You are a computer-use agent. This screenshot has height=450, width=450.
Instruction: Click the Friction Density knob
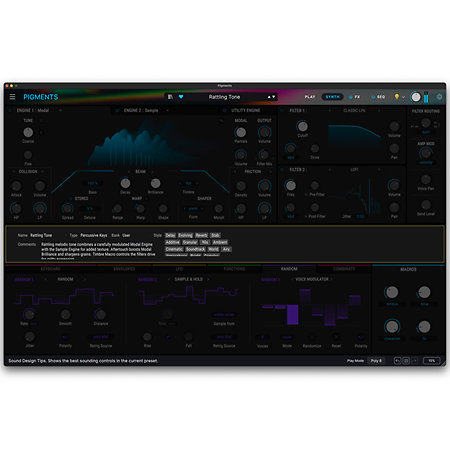pyautogui.click(x=241, y=186)
